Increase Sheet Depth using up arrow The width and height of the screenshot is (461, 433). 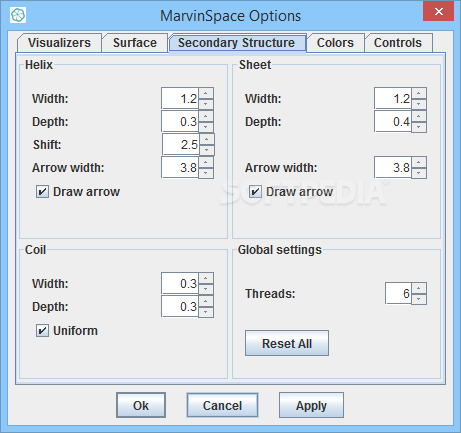[419, 116]
